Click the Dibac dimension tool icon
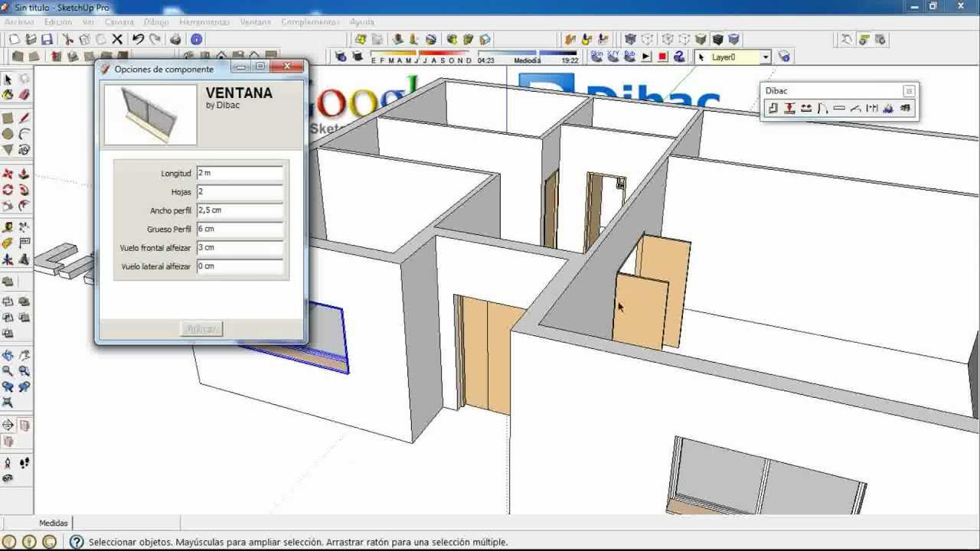 (x=872, y=109)
